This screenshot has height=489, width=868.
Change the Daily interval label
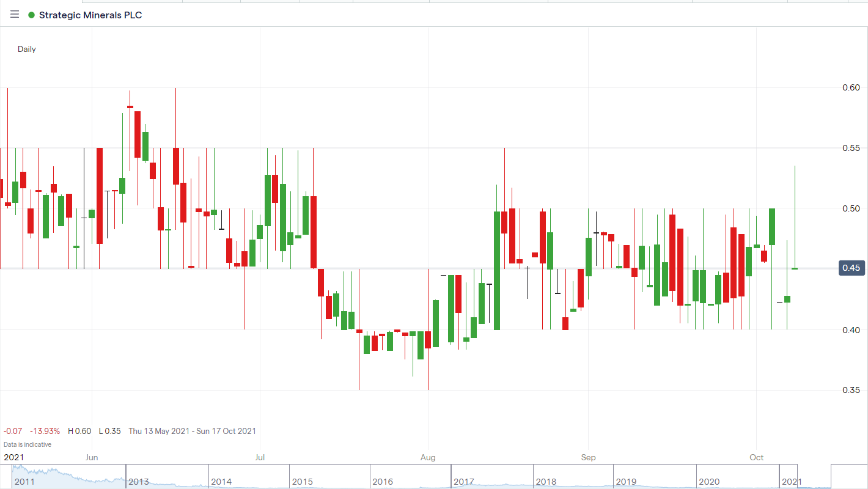click(27, 49)
